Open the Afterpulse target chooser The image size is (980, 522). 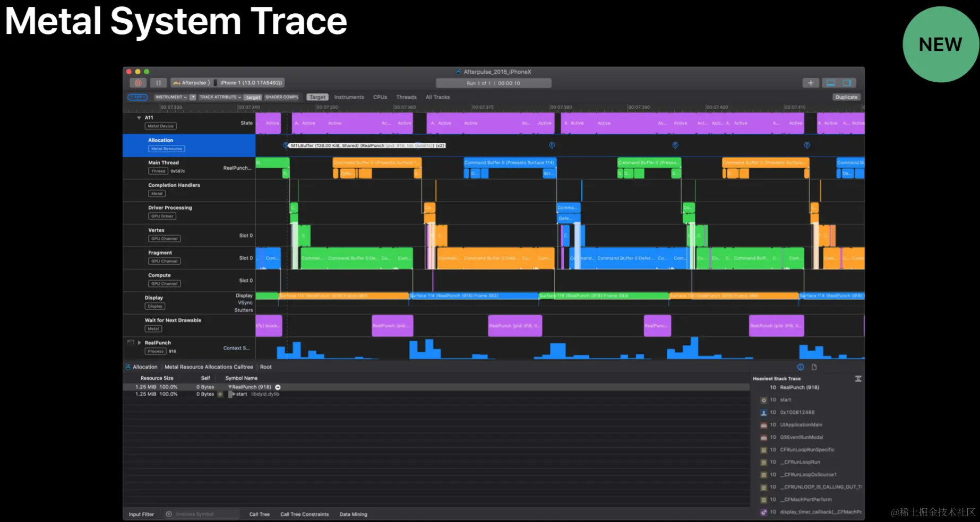[191, 83]
